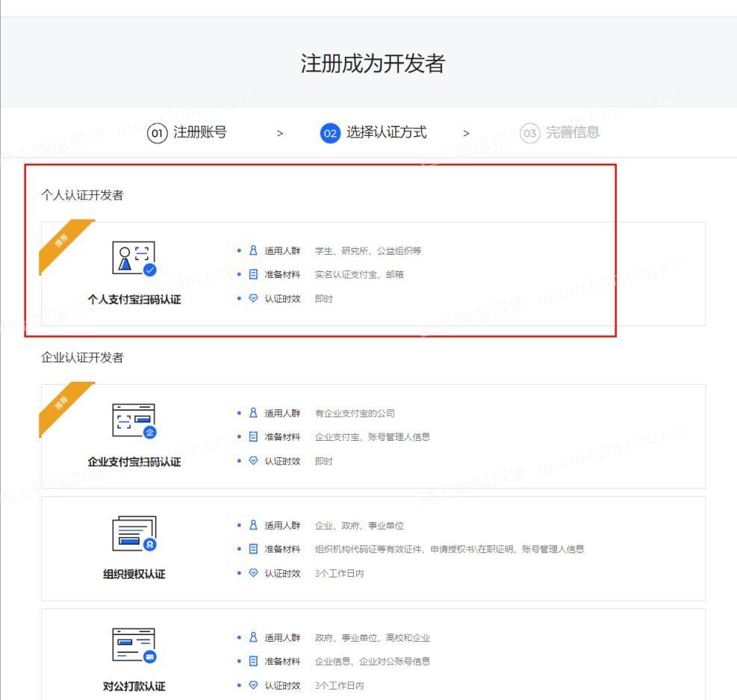
Task: Select the 注册账号 step label
Action: point(200,132)
